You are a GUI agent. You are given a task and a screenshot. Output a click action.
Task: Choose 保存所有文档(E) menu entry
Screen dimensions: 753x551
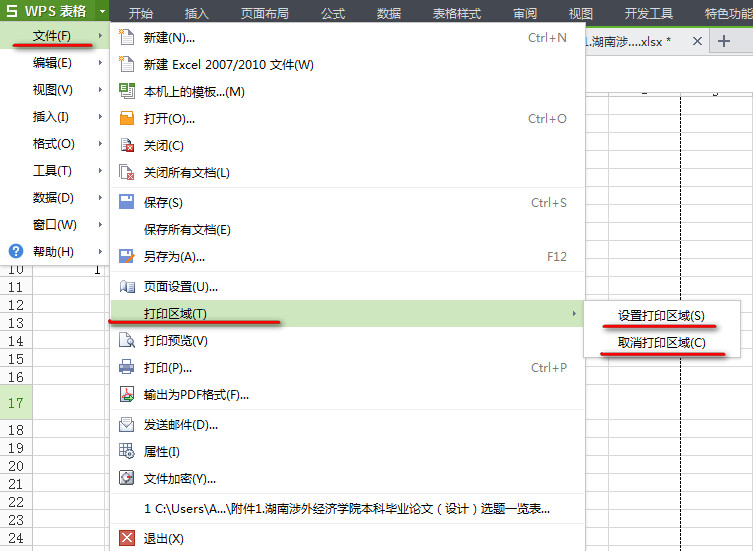[x=348, y=229]
